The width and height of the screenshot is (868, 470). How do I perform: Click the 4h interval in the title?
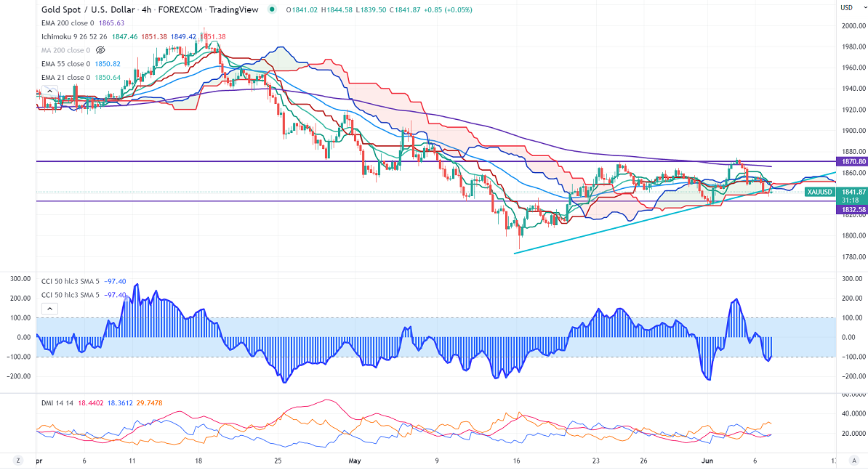(x=146, y=9)
